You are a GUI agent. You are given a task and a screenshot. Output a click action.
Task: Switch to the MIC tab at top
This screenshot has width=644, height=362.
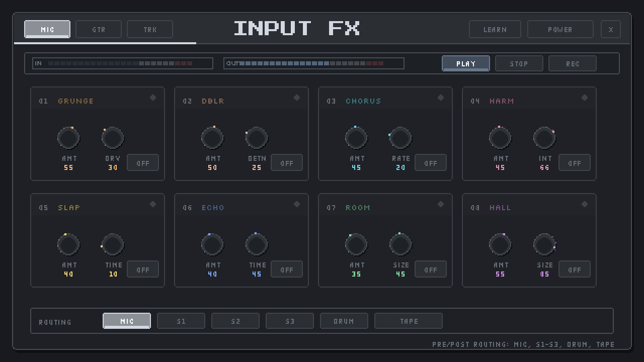[47, 29]
